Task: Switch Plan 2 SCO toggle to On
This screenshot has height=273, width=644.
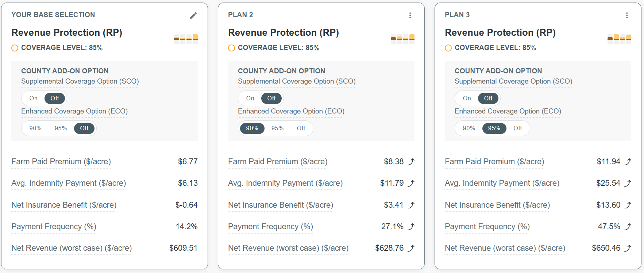Action: tap(250, 99)
